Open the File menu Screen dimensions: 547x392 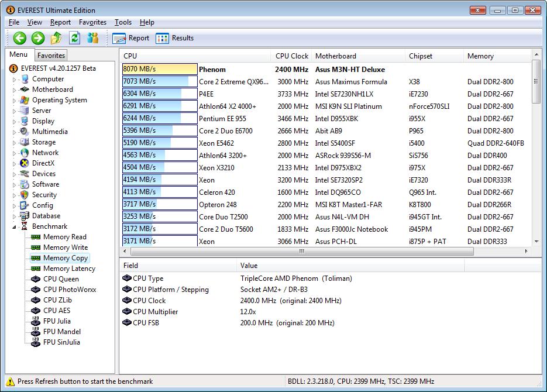coord(14,22)
